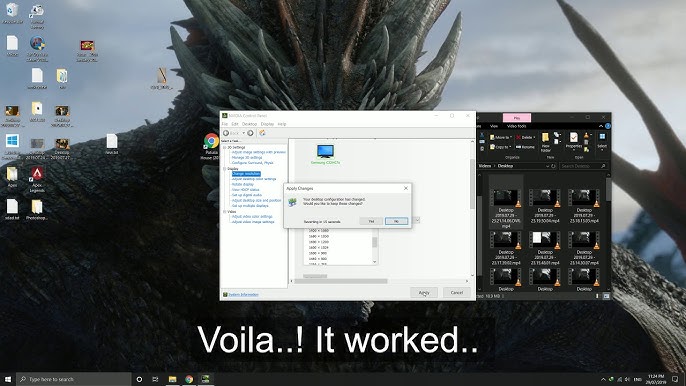Viewport: 686px width, 386px height.
Task: Open the System Information link
Action: click(243, 295)
